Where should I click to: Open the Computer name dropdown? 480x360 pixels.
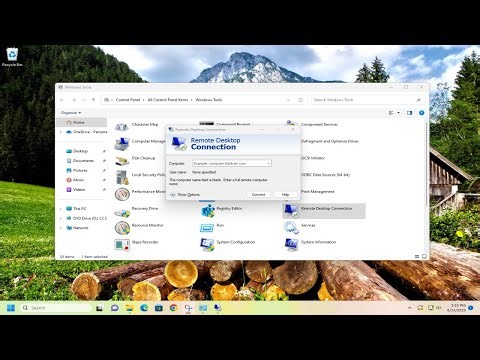tap(268, 163)
